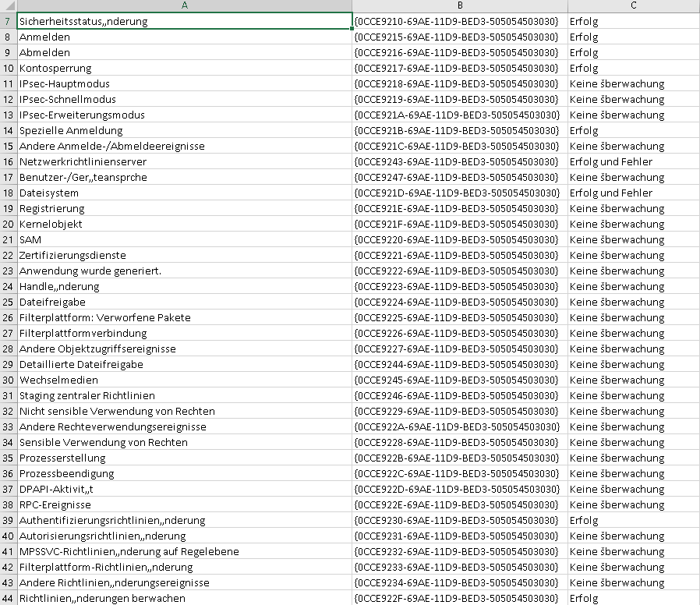Select entire row 25 via its header

[x=8, y=302]
